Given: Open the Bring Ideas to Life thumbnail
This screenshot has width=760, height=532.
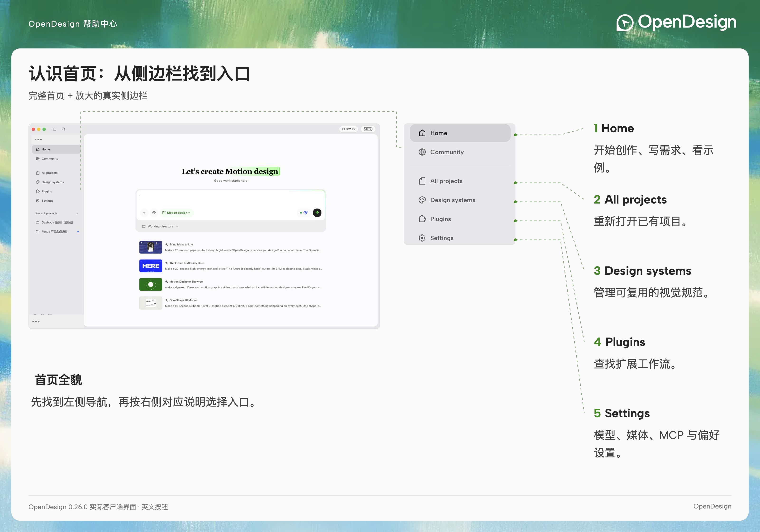Looking at the screenshot, I should pos(151,247).
